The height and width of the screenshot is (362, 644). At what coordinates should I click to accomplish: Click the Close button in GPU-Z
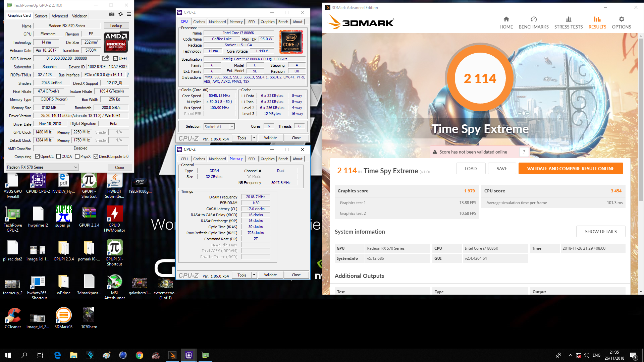tap(119, 168)
